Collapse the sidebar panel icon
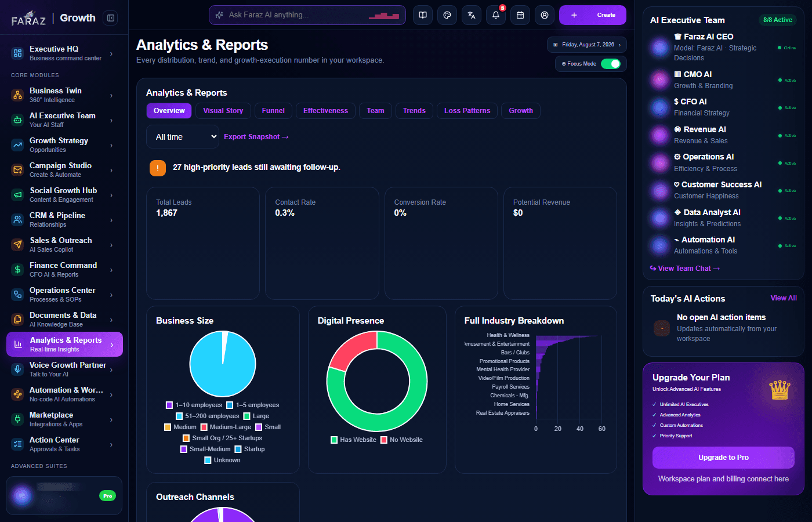The image size is (812, 522). pos(111,18)
